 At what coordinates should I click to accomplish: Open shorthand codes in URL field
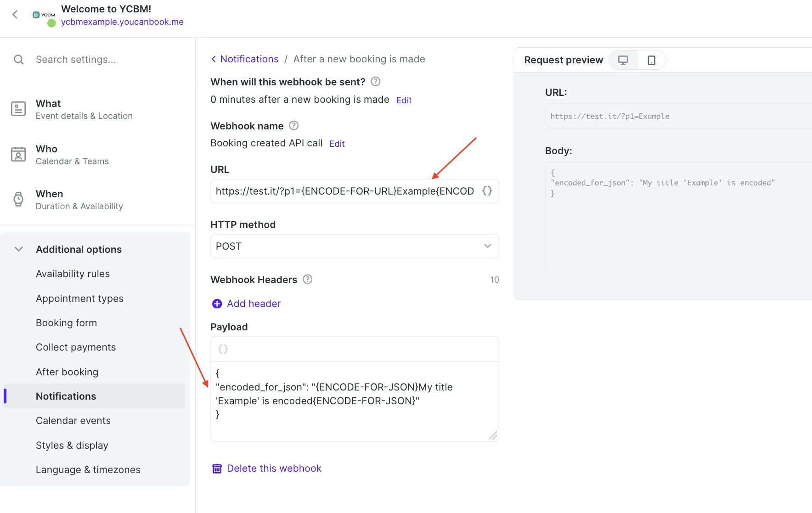(x=487, y=191)
